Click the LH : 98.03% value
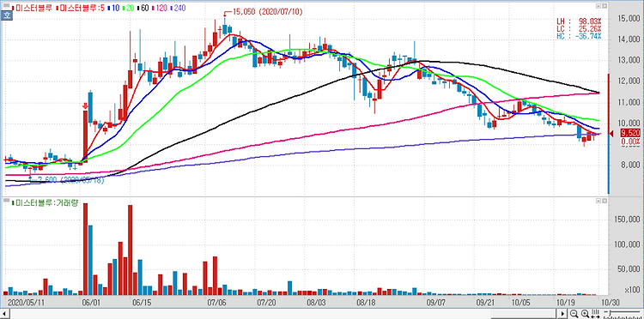This screenshot has width=644, height=319. 579,21
